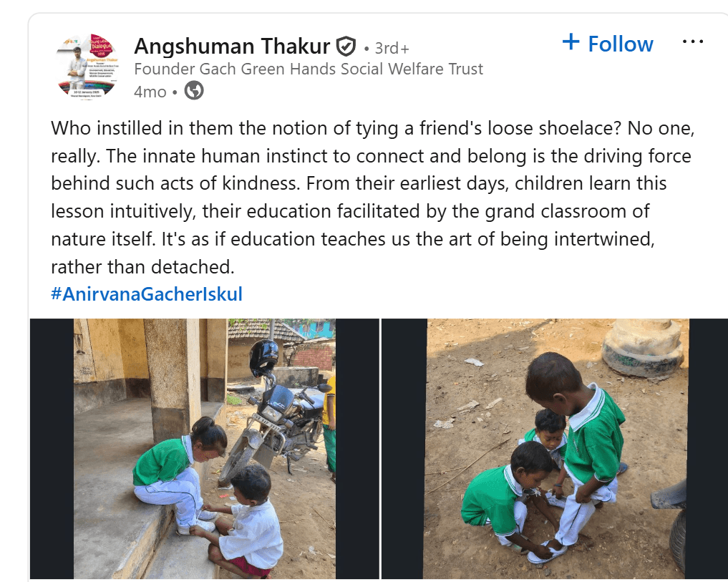Open Angshuman Thakur's profile picture
This screenshot has height=582, width=728.
point(86,65)
